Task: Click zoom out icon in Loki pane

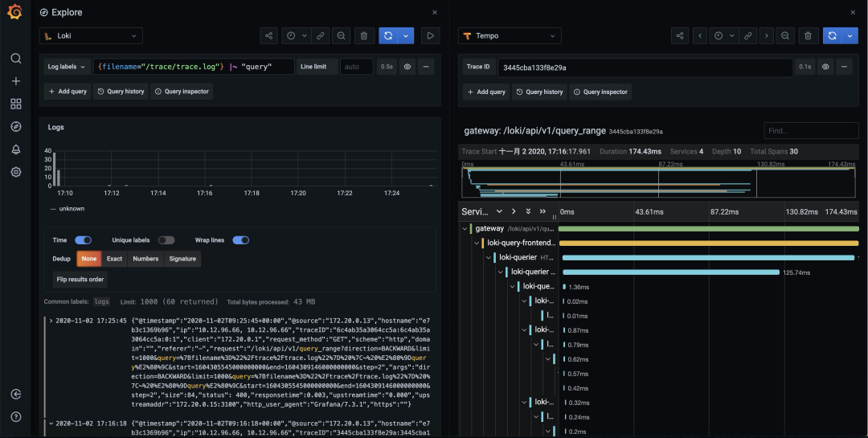Action: (x=342, y=35)
